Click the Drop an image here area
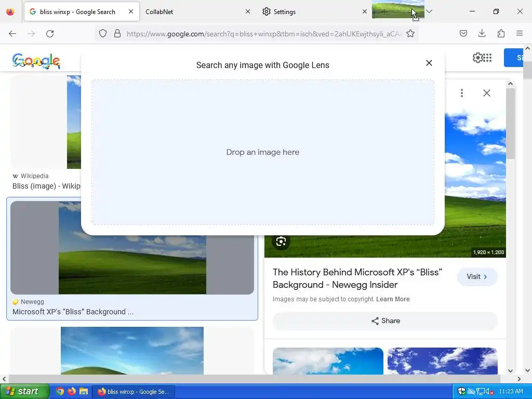 (262, 152)
